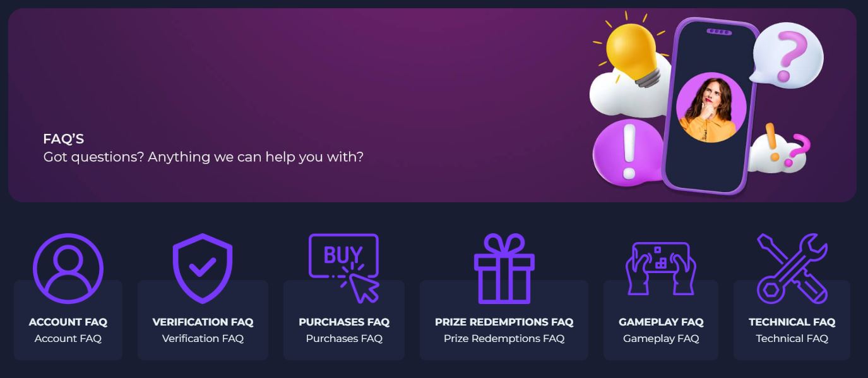Open the TECHNICAL FAQ bold heading
Viewport: 868px width, 378px height.
tap(792, 322)
